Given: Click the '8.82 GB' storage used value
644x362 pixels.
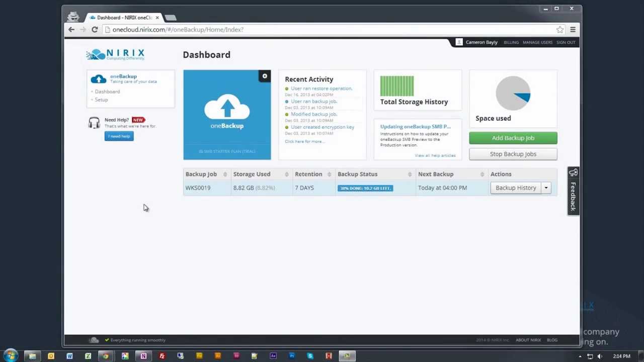Looking at the screenshot, I should 243,188.
